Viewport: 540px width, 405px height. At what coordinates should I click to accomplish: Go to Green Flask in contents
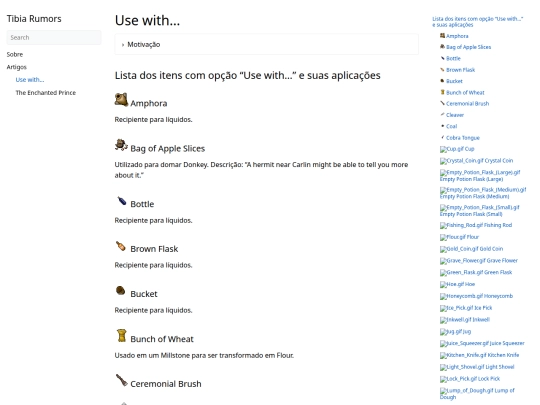click(476, 272)
